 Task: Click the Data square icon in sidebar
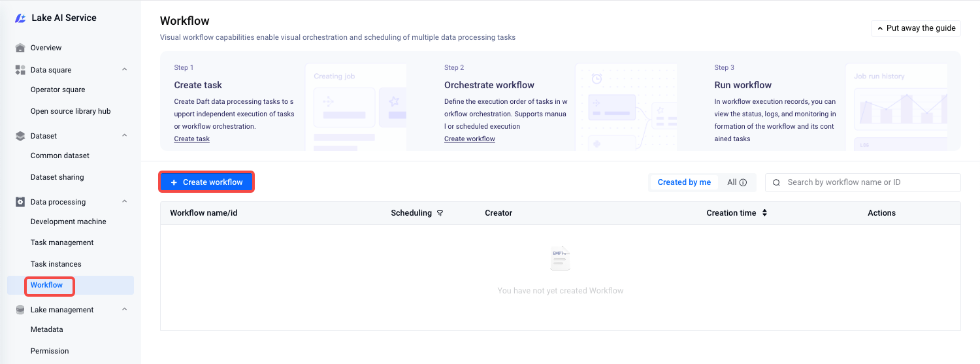click(20, 70)
